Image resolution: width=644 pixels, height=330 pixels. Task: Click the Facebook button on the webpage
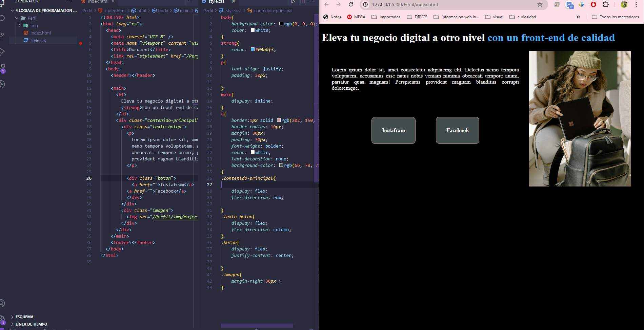[x=458, y=130]
